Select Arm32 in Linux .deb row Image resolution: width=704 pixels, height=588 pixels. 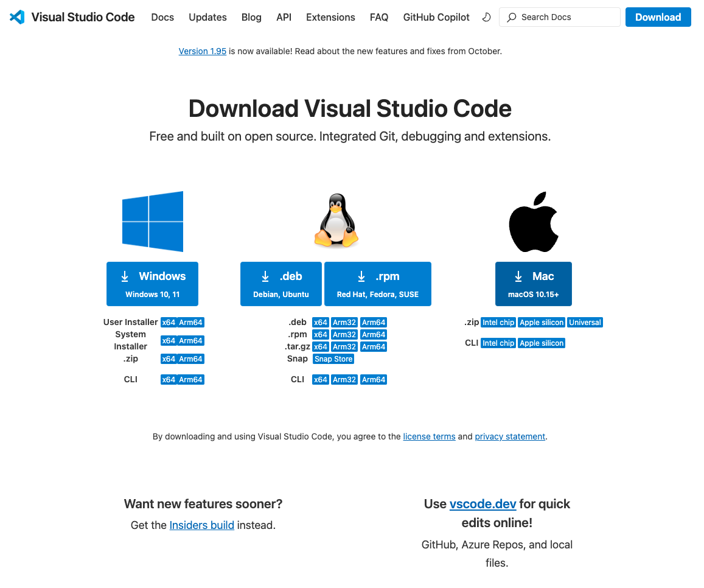pos(344,323)
